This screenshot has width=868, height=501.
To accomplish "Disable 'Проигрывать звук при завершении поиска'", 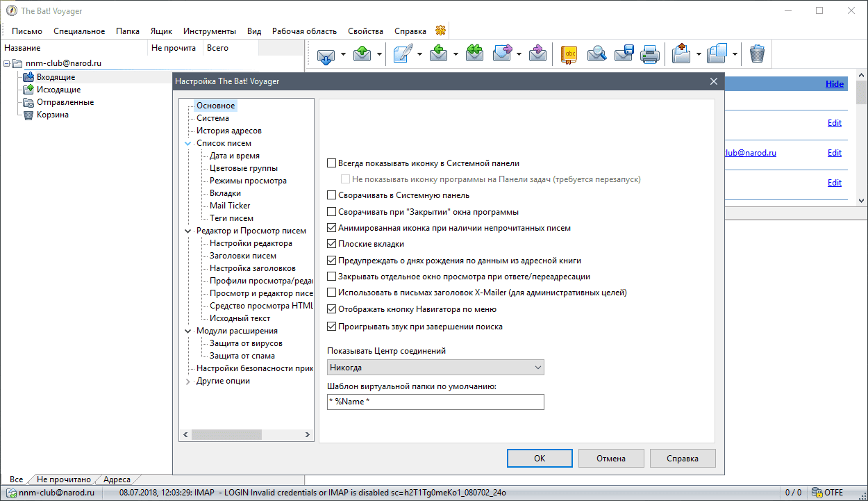I will click(x=332, y=327).
